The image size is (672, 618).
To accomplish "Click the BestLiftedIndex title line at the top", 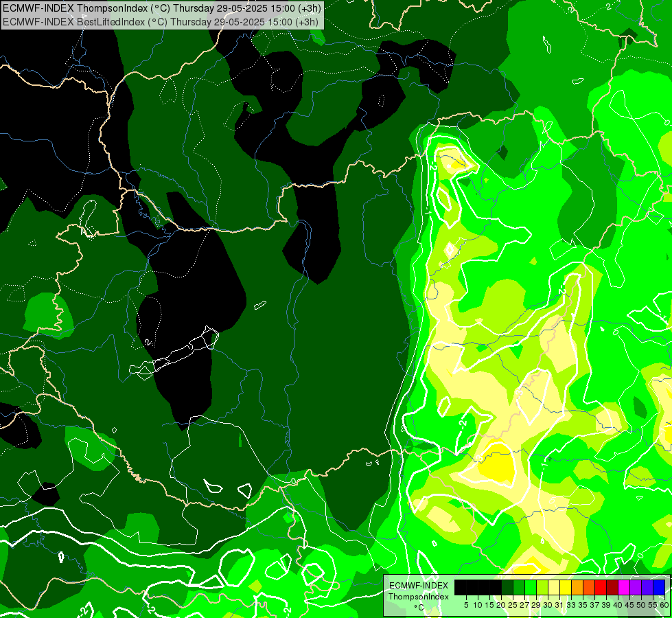I will tap(161, 22).
